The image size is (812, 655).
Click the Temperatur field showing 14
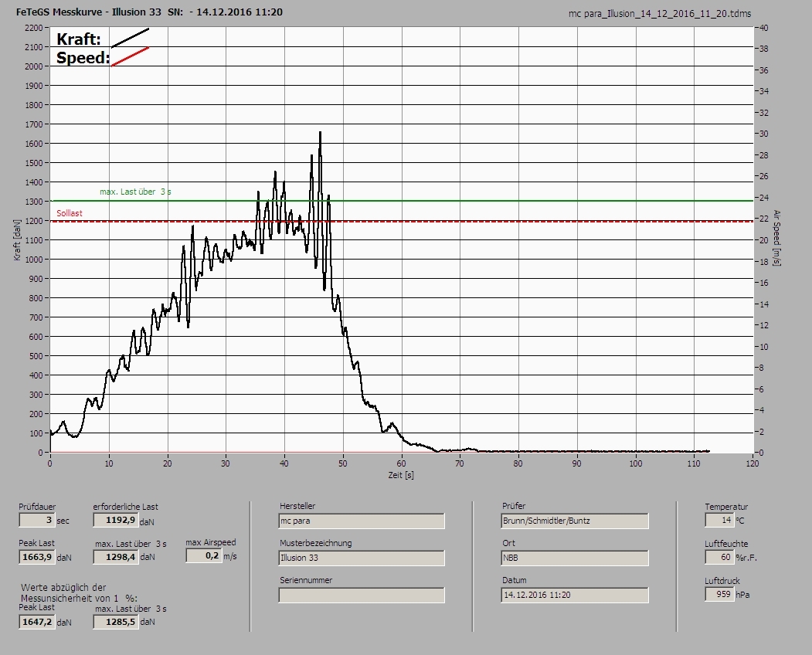coord(719,520)
